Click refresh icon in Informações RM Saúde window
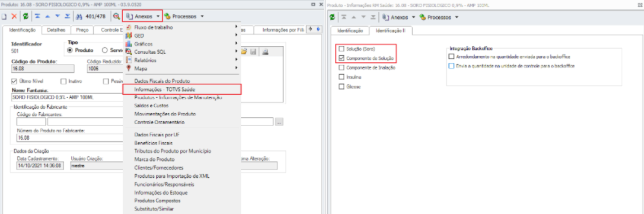644x214 pixels. point(332,17)
